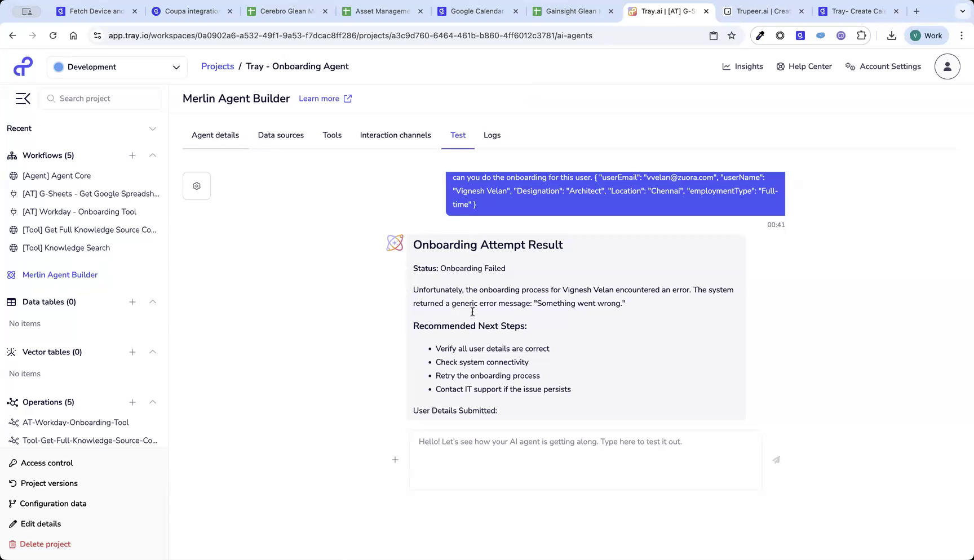Screen dimensions: 974x560
Task: Collapse the Operations section
Action: point(153,402)
